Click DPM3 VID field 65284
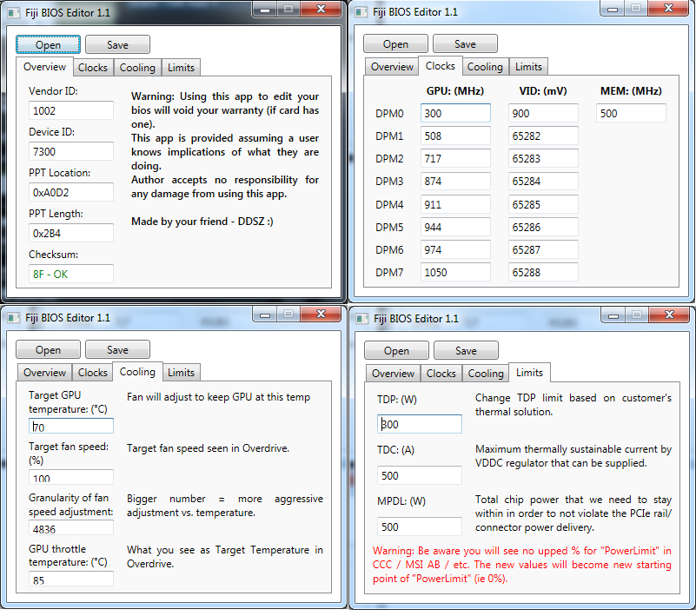Screen dimensions: 696x616 pos(543,181)
